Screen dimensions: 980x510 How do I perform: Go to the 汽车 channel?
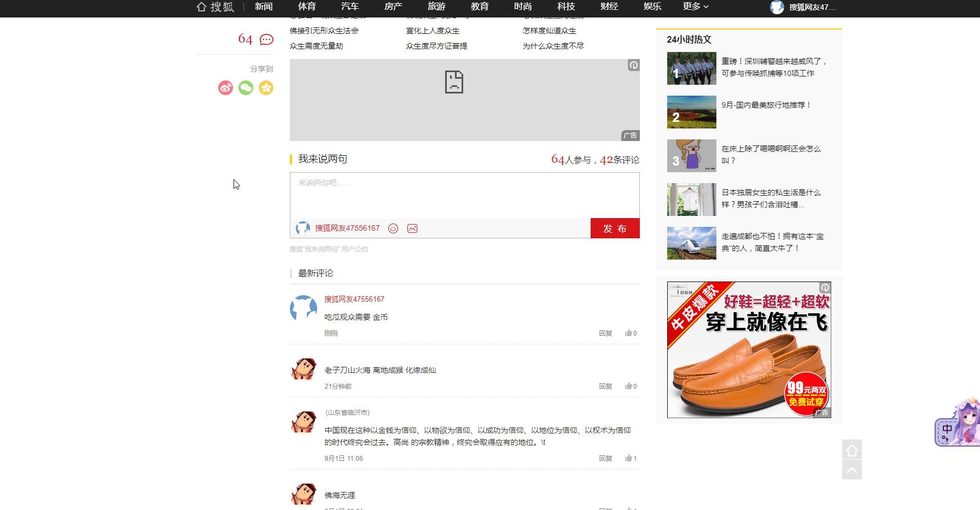350,7
